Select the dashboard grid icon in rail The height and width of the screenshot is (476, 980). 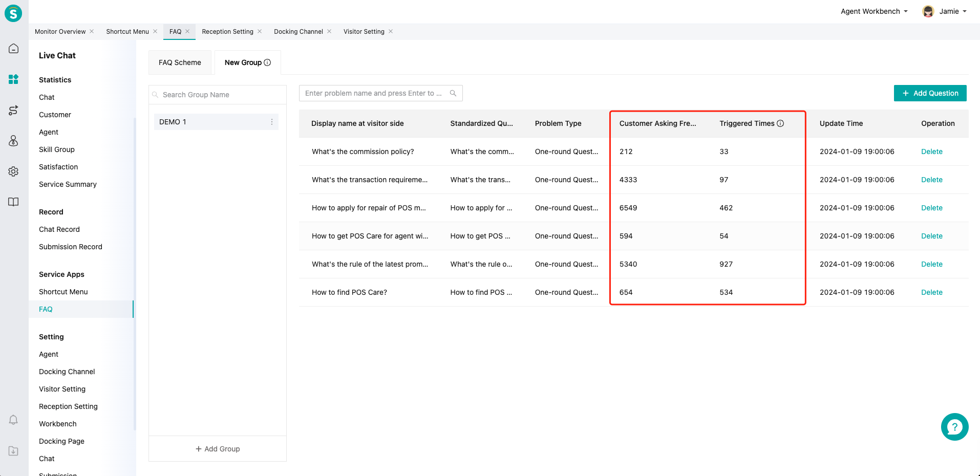pyautogui.click(x=14, y=79)
